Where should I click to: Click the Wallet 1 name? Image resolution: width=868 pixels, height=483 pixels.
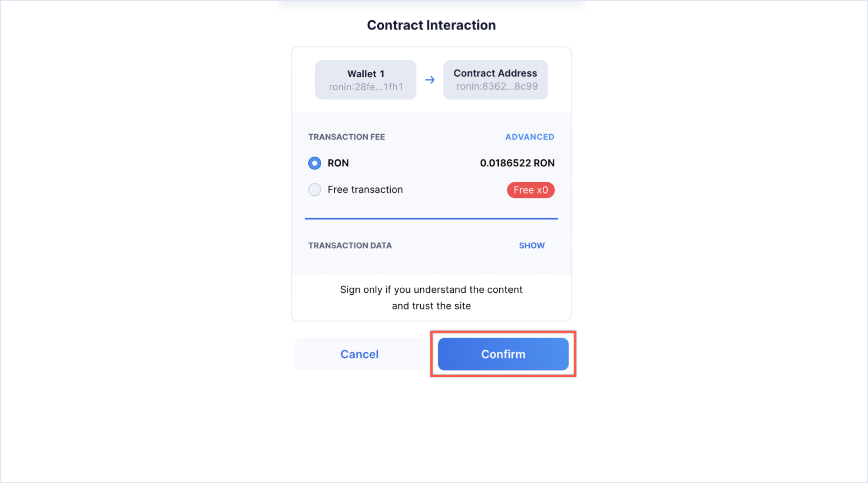click(365, 74)
